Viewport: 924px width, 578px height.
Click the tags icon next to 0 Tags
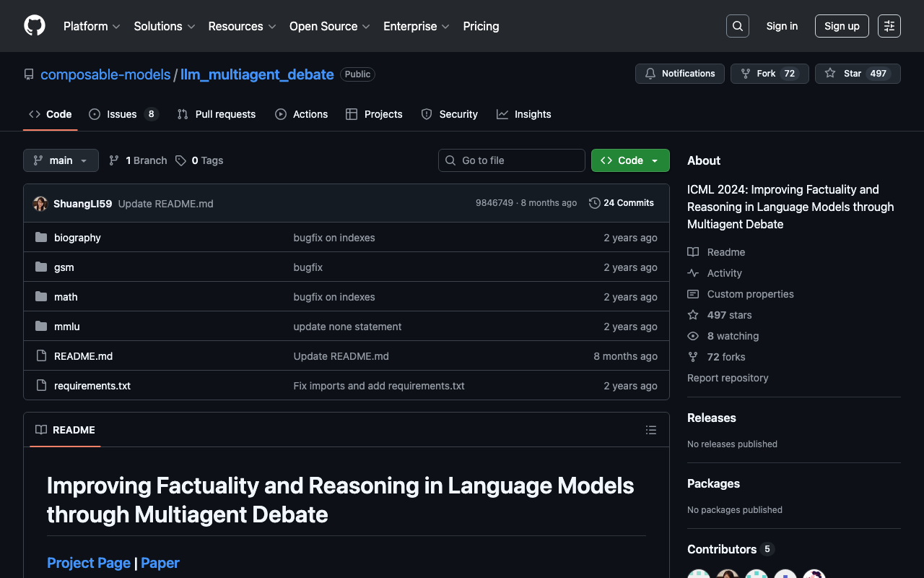pyautogui.click(x=180, y=160)
